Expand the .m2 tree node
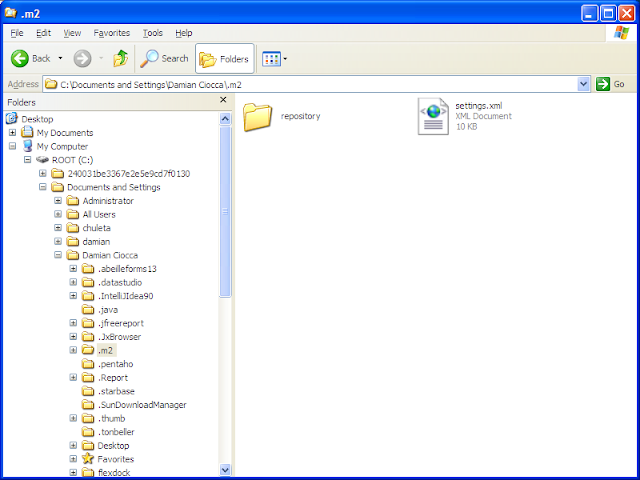 [73, 350]
